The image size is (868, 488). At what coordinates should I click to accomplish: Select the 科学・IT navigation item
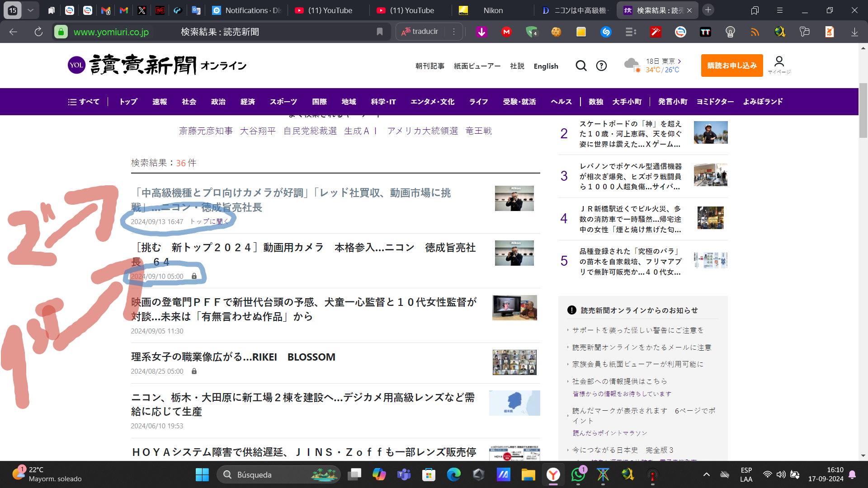[383, 102]
